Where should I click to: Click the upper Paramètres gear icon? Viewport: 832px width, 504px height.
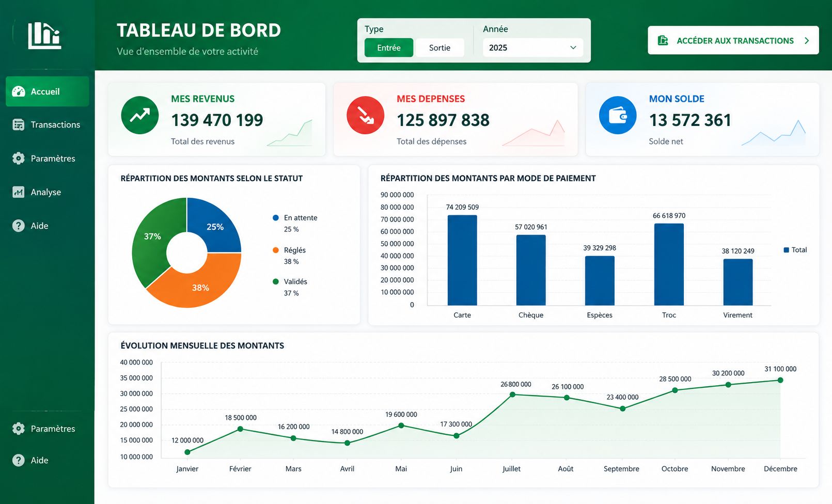[19, 158]
